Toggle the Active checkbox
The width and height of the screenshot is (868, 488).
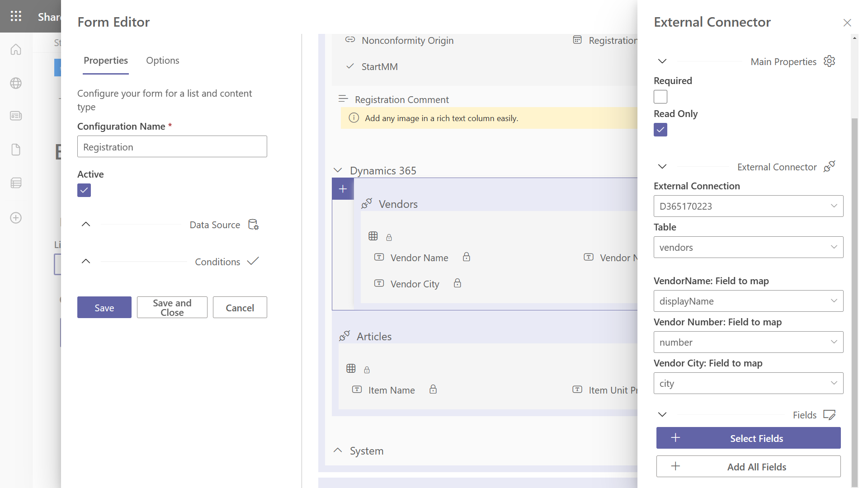tap(84, 190)
